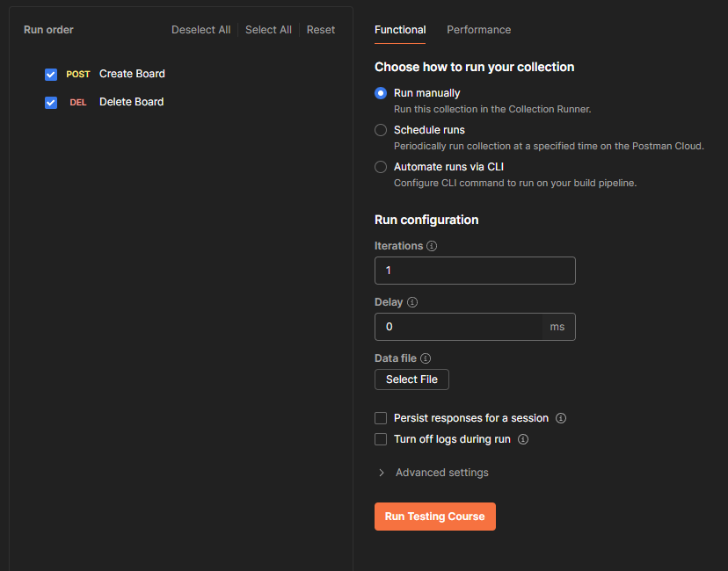Click info icon next to Persist responses
The width and height of the screenshot is (728, 571).
tap(561, 418)
